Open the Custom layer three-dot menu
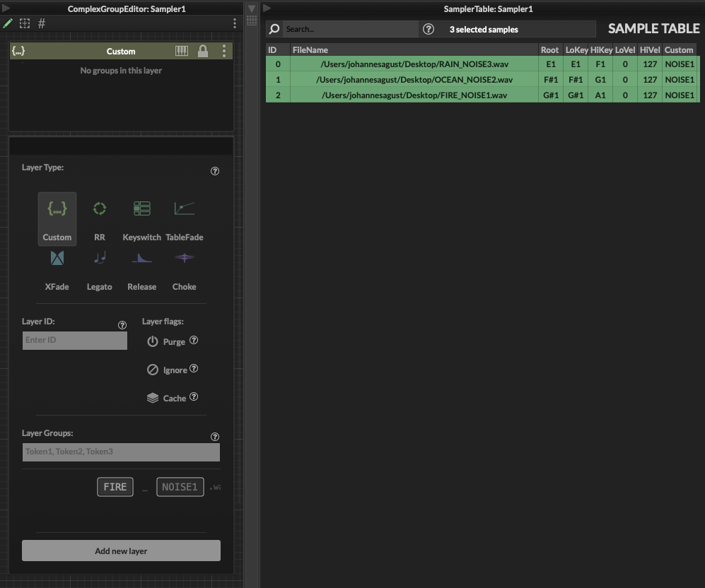705x588 pixels. pos(224,52)
